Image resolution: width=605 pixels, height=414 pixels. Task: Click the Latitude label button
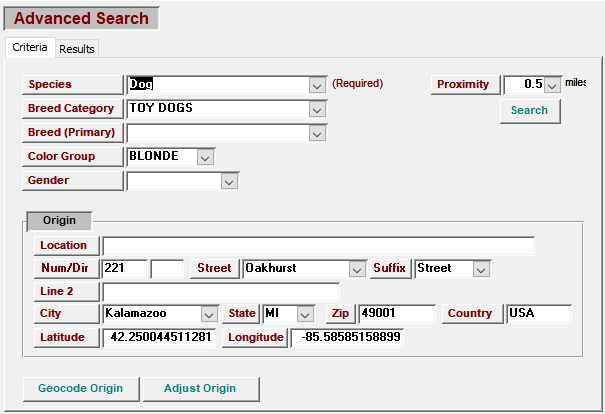(x=66, y=338)
